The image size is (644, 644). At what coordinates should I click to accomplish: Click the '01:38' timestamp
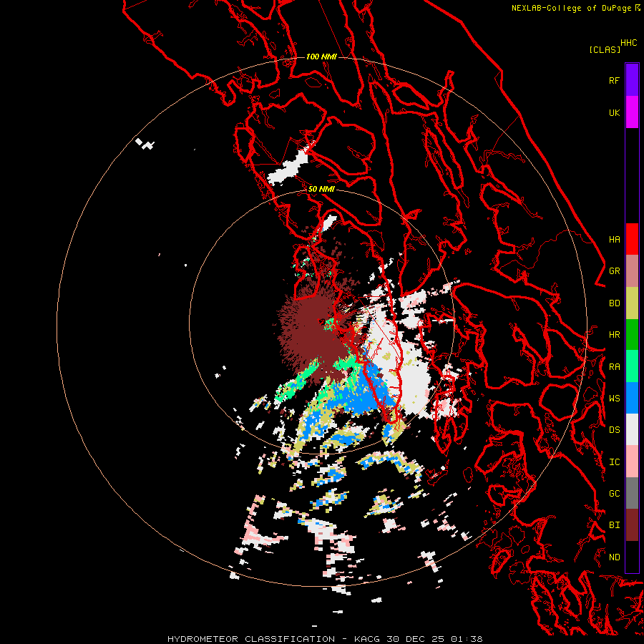467,639
